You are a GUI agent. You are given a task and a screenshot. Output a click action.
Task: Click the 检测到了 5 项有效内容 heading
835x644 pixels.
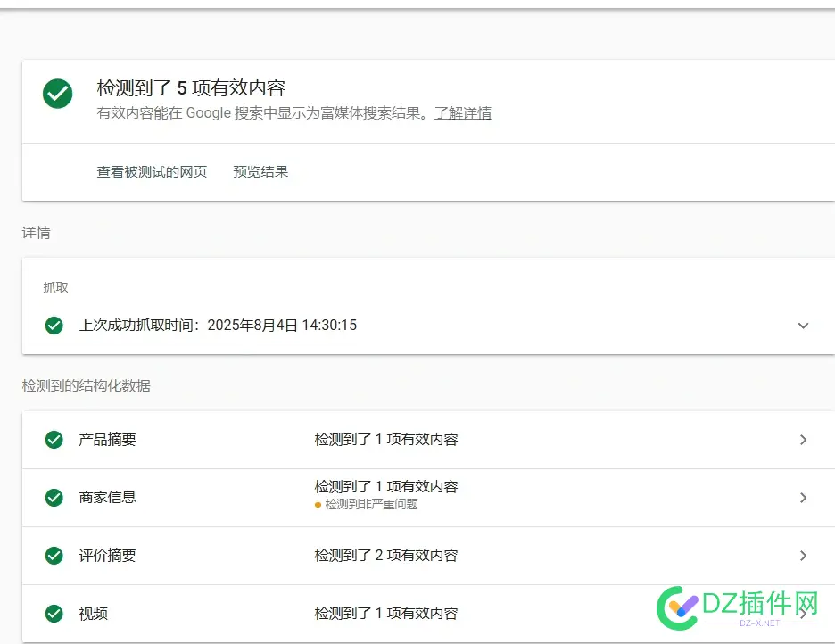coord(191,87)
